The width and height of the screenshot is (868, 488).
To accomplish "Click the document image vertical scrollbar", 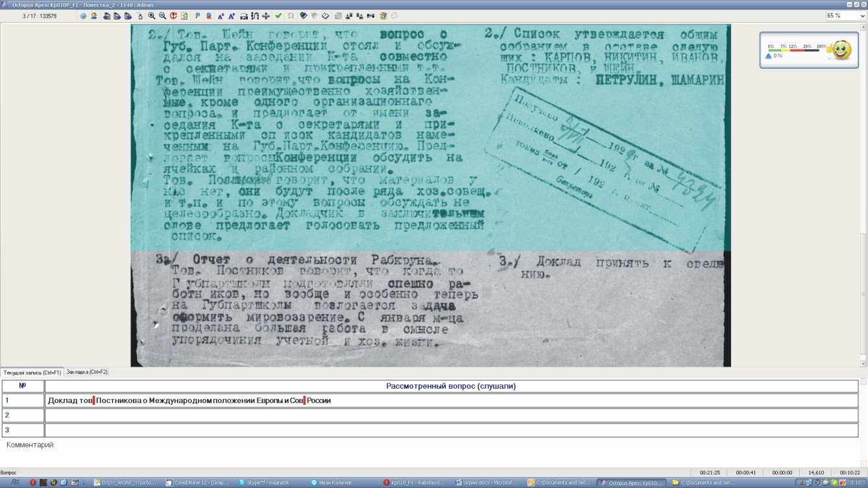I will (863, 195).
